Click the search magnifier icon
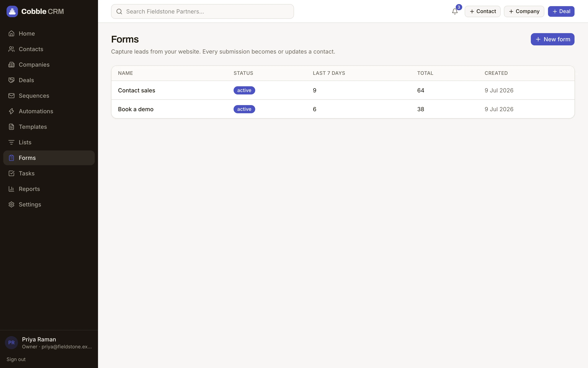 point(119,11)
